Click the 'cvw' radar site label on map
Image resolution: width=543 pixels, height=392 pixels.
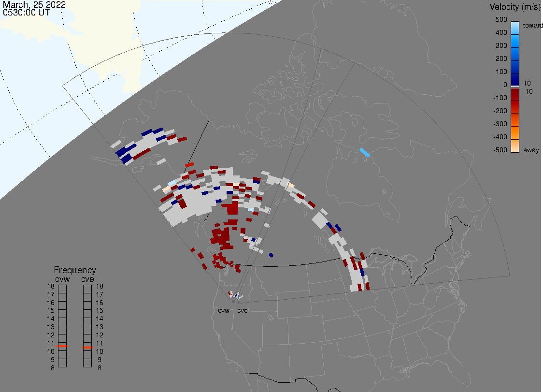[224, 311]
